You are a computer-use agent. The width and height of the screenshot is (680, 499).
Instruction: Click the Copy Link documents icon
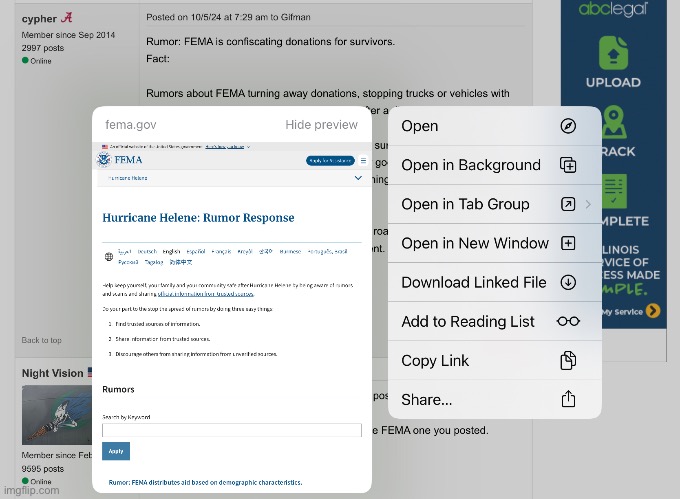[568, 360]
